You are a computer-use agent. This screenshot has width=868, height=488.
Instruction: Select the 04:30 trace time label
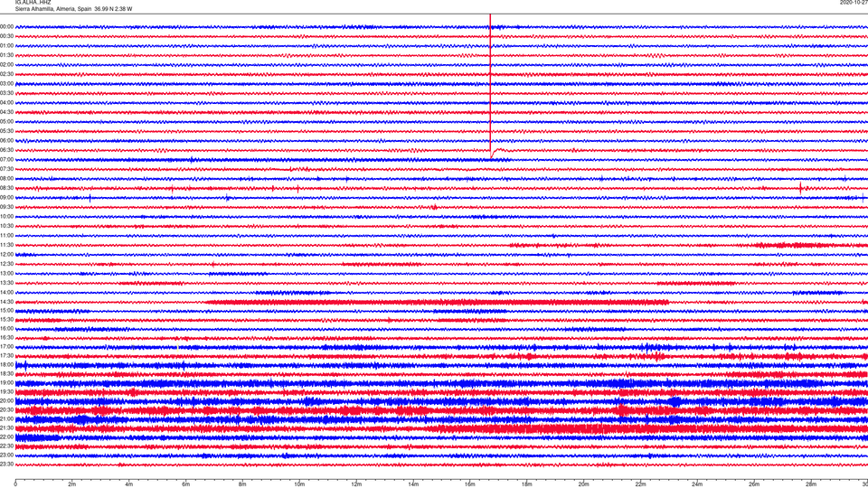click(6, 112)
